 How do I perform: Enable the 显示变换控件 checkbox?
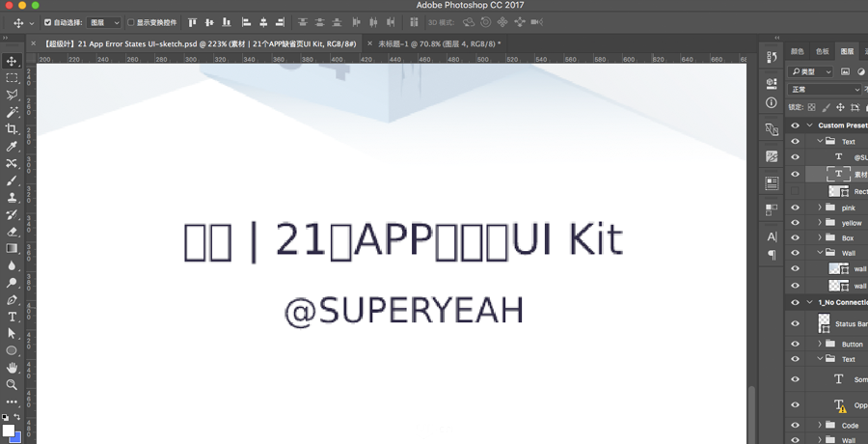pyautogui.click(x=131, y=23)
